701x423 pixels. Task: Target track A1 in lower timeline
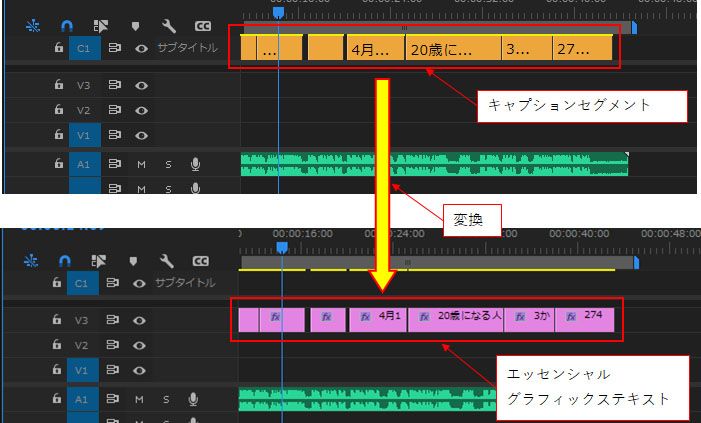coord(82,399)
